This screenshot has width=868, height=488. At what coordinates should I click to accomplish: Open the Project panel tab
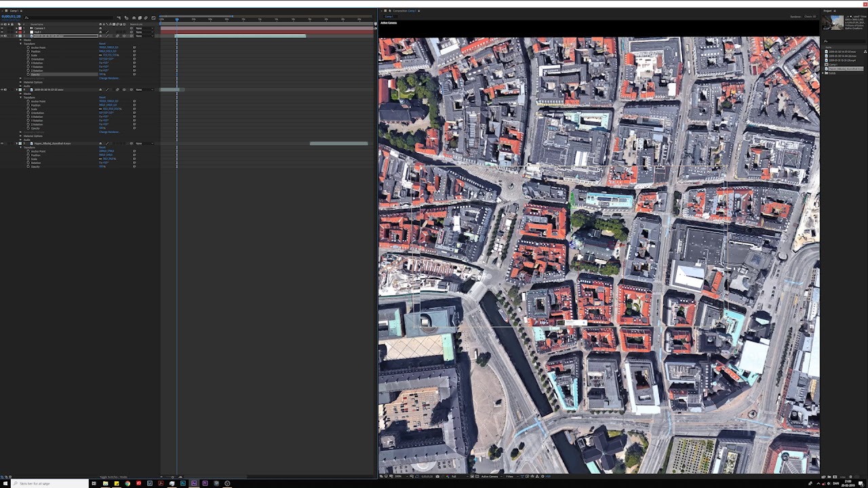tap(827, 11)
